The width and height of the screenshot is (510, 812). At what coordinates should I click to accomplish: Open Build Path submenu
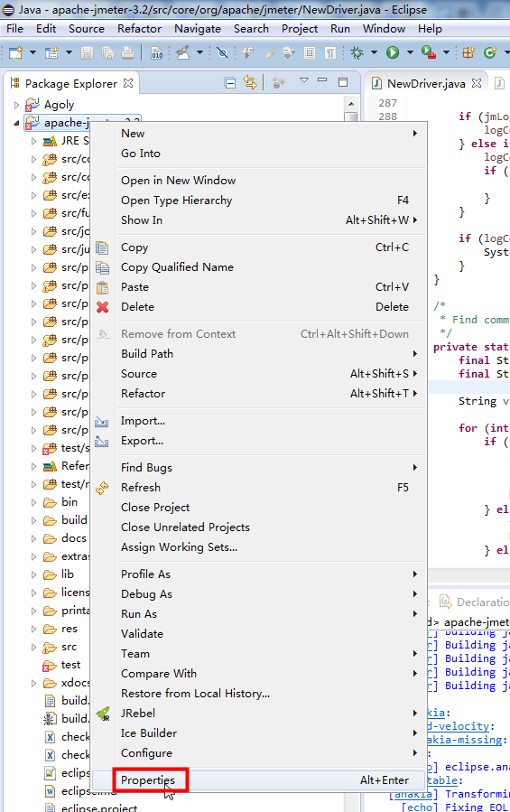259,354
